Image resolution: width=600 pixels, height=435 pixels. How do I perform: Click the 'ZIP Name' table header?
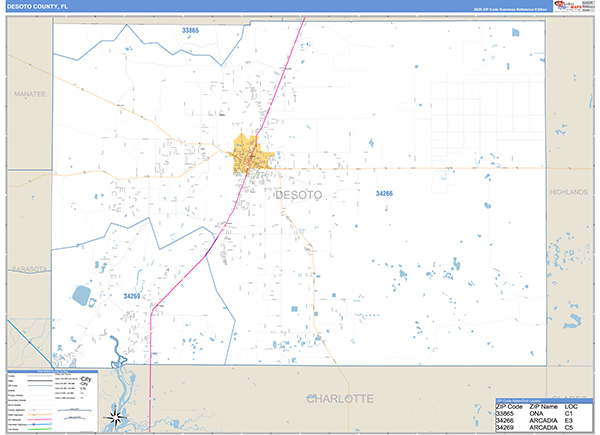coord(543,407)
